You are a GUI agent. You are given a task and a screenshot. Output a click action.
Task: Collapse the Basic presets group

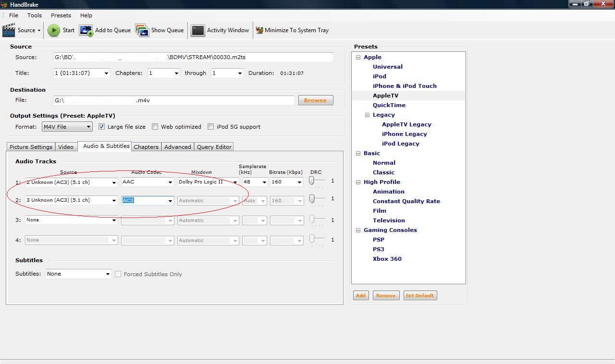(358, 153)
